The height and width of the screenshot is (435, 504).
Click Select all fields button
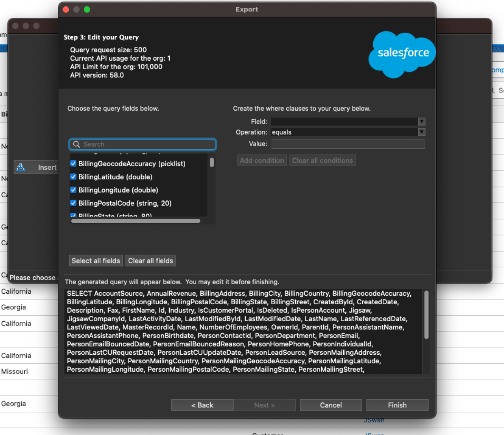96,261
